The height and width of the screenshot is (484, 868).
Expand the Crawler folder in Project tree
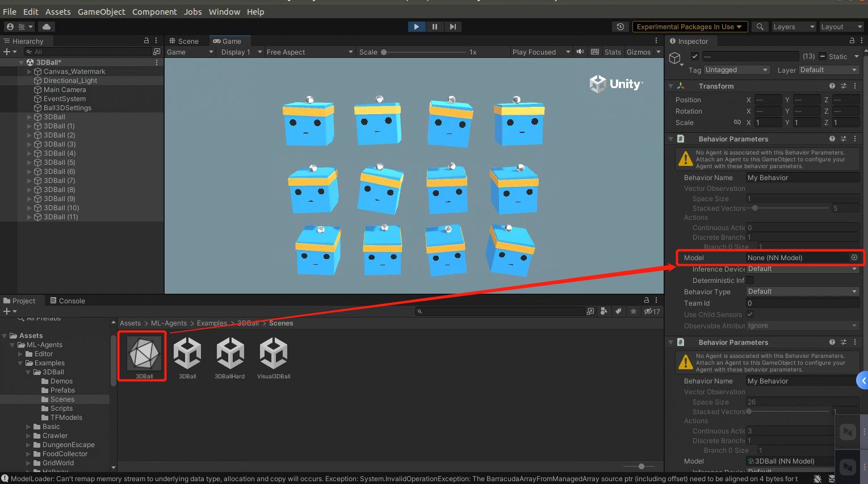pos(29,436)
